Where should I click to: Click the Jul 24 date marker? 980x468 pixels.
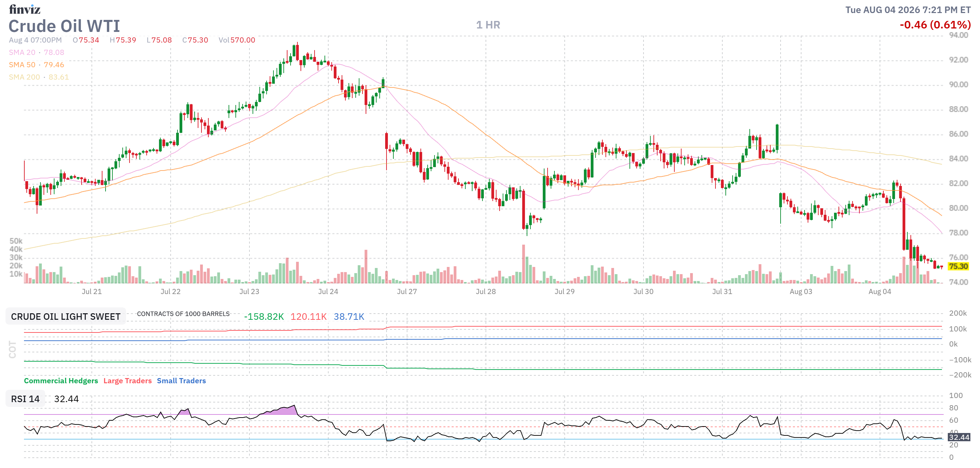point(328,291)
